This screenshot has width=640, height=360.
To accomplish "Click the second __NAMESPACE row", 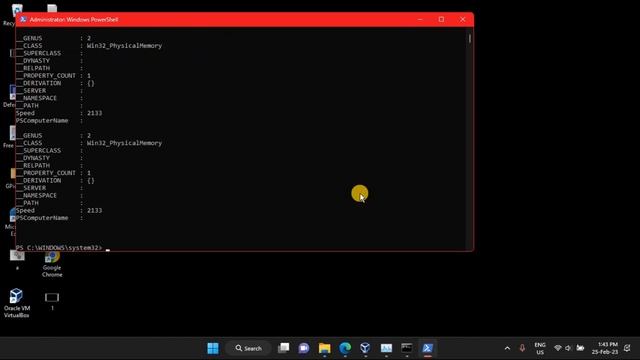I will 49,196.
